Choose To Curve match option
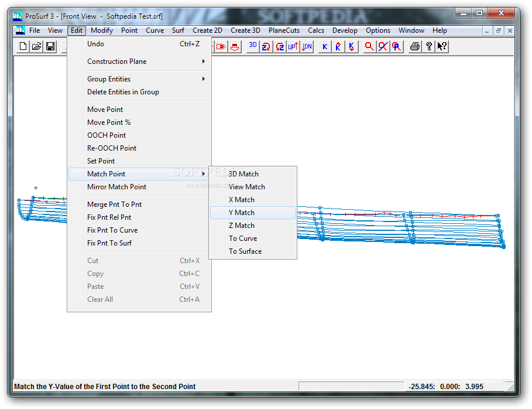The width and height of the screenshot is (532, 409). 253,238
